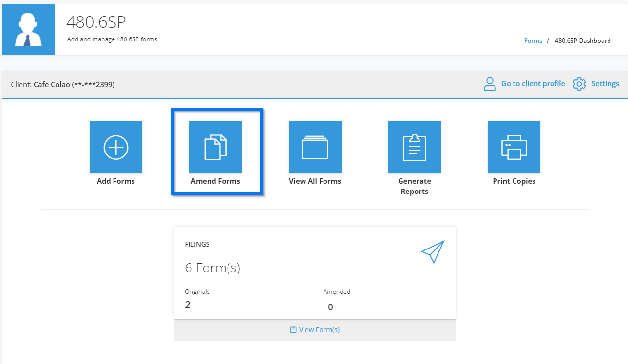
Task: Click the Client: Cafe Colao text
Action: 63,85
